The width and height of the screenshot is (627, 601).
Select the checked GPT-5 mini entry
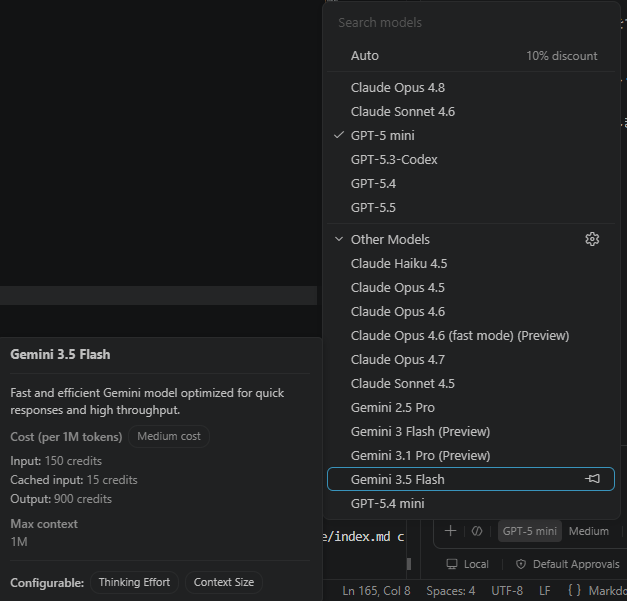click(471, 136)
